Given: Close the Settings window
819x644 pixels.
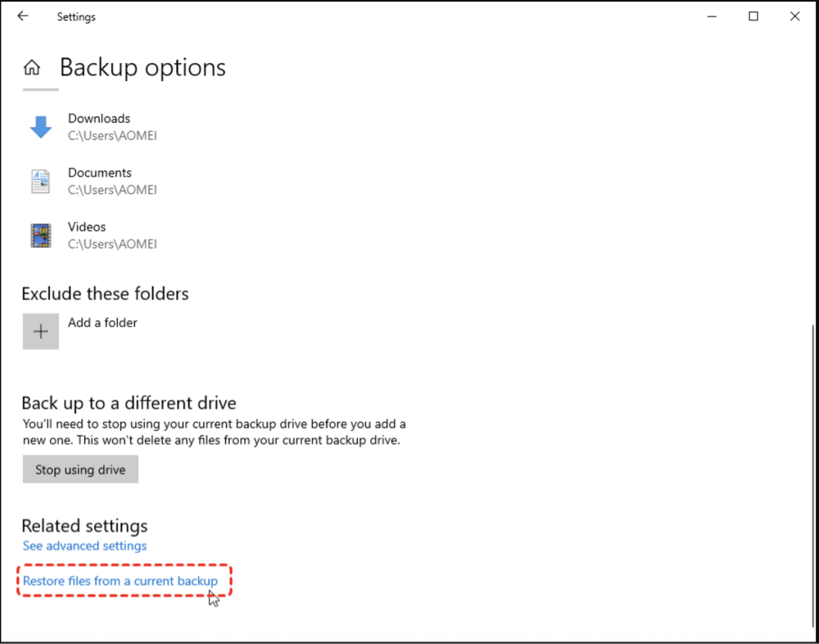Looking at the screenshot, I should pyautogui.click(x=794, y=16).
